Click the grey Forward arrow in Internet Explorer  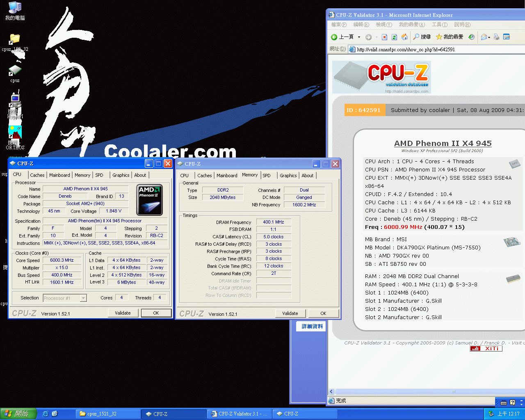pos(368,37)
